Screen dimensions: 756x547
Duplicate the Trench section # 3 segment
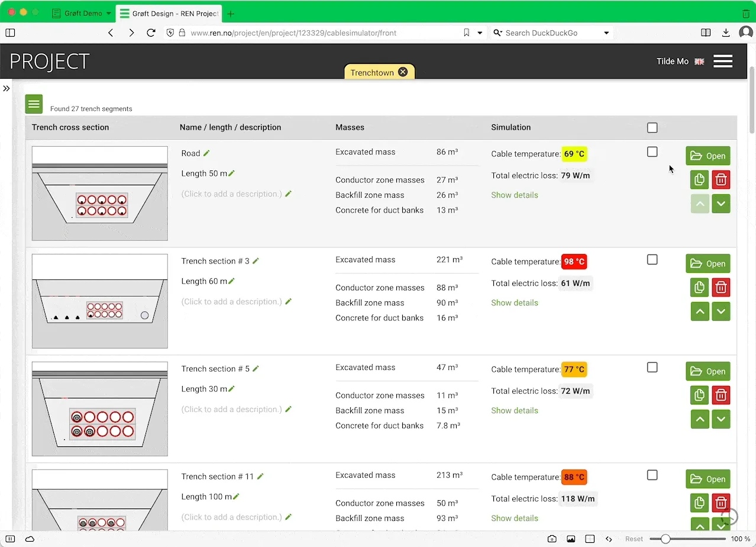coord(700,287)
